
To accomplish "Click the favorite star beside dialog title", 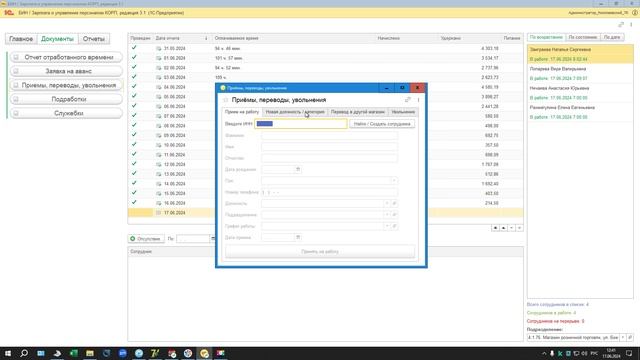I will point(226,100).
